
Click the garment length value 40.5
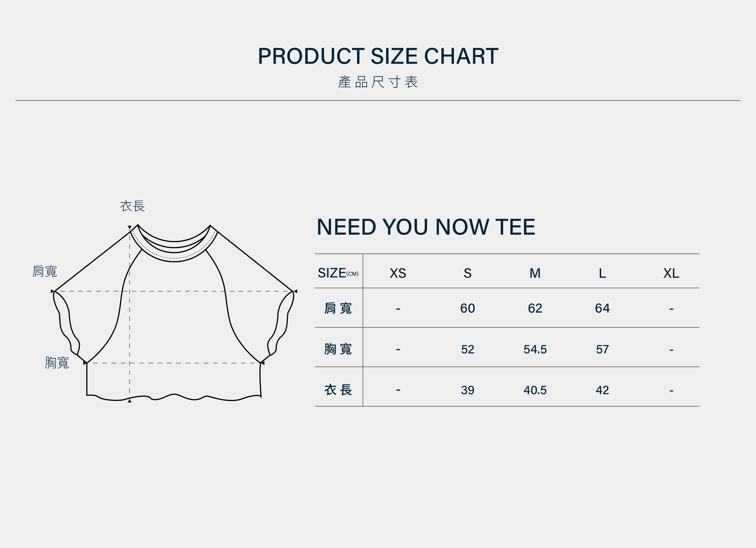[535, 390]
